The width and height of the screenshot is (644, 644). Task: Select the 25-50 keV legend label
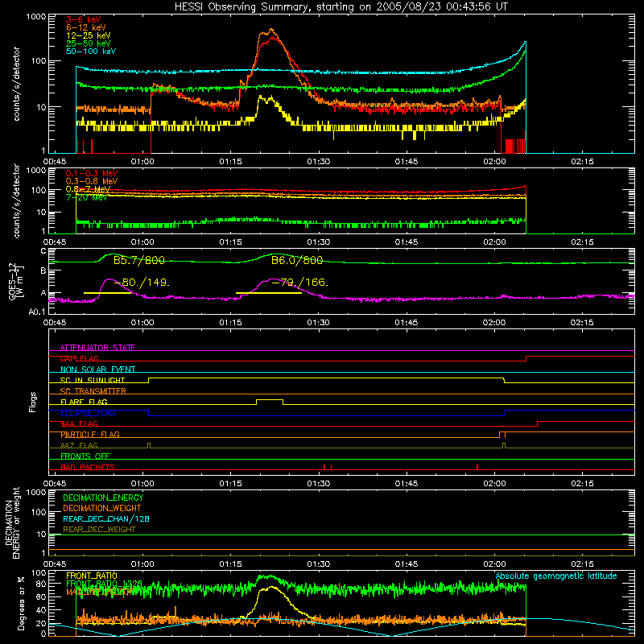pyautogui.click(x=89, y=43)
